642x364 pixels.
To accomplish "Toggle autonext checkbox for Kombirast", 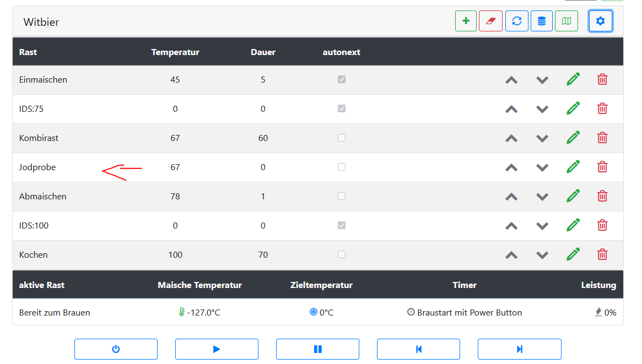I will pyautogui.click(x=342, y=138).
